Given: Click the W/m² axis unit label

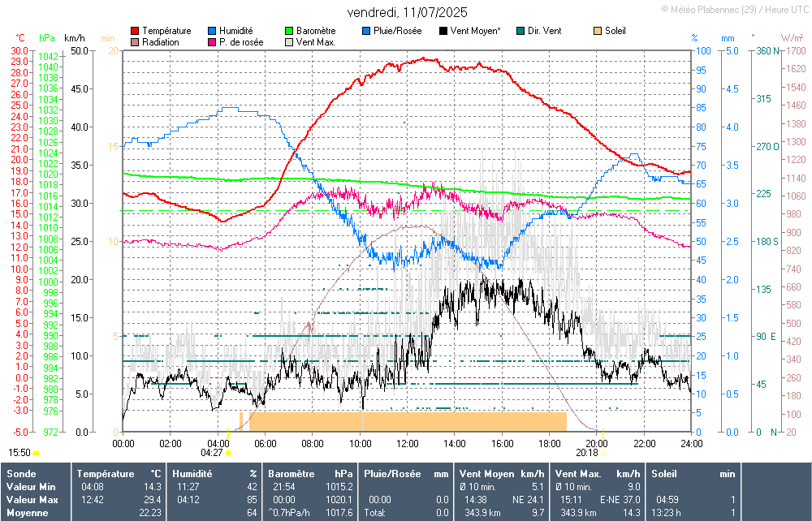Looking at the screenshot, I should pos(793,38).
